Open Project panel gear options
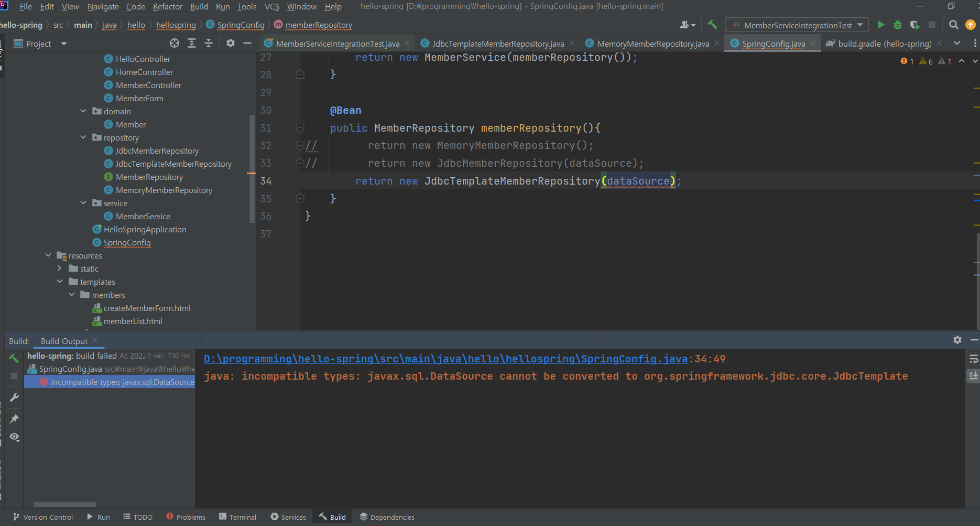The width and height of the screenshot is (980, 526). [x=231, y=44]
